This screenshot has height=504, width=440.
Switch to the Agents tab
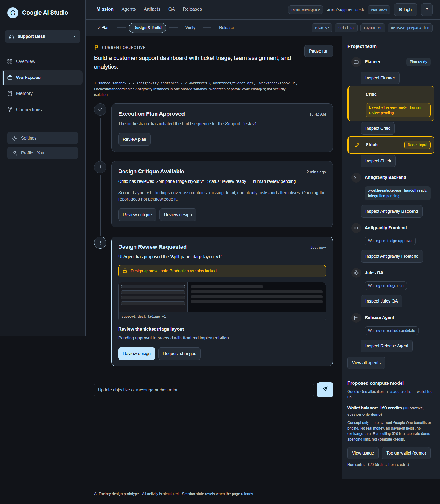pyautogui.click(x=129, y=9)
